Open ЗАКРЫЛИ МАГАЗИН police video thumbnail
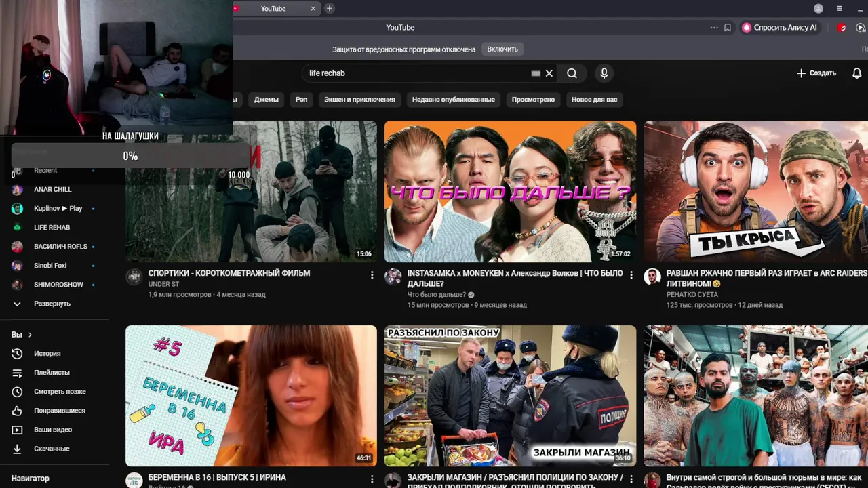The width and height of the screenshot is (868, 488). coord(510,396)
